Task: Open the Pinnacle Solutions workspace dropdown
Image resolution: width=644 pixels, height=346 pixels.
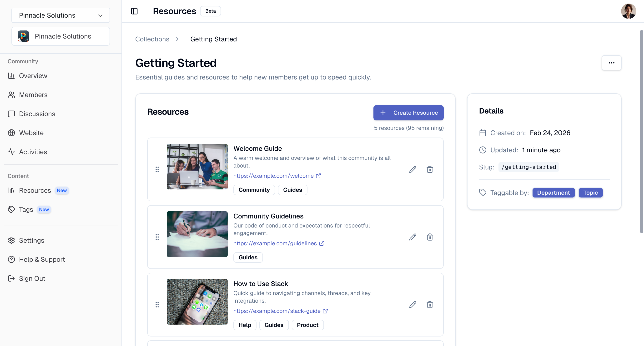Action: tap(60, 15)
